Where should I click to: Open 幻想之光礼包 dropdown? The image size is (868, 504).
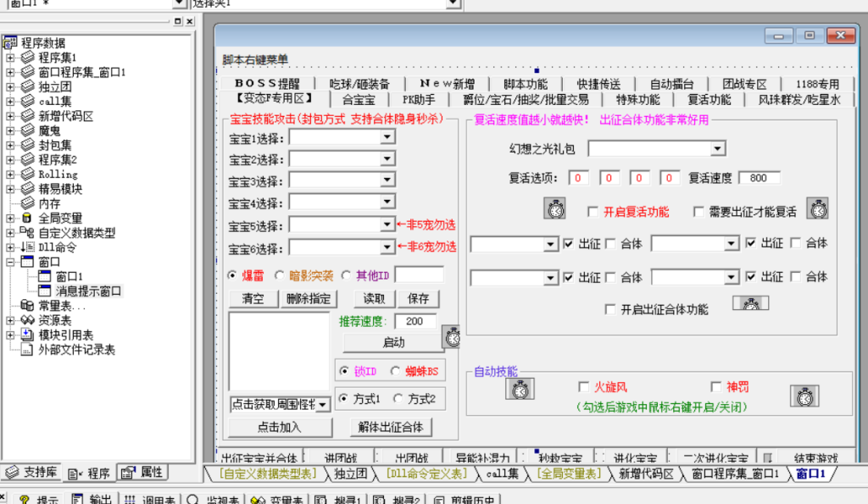point(717,149)
